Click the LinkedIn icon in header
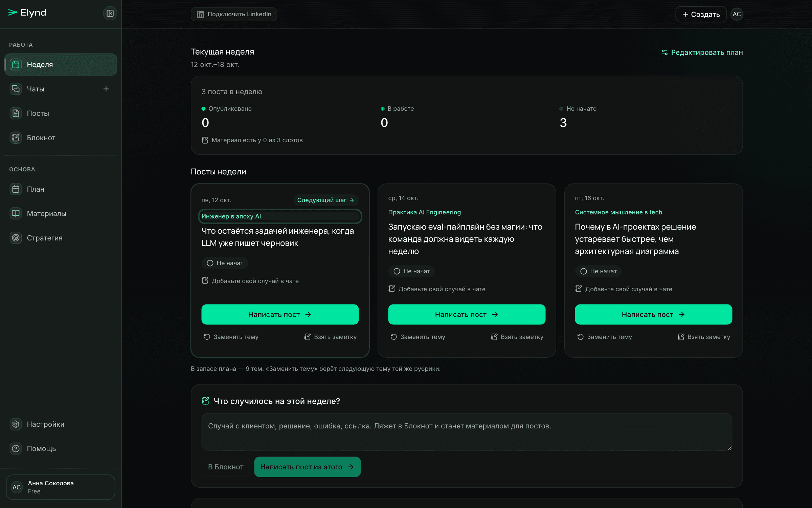The width and height of the screenshot is (812, 508). (200, 14)
